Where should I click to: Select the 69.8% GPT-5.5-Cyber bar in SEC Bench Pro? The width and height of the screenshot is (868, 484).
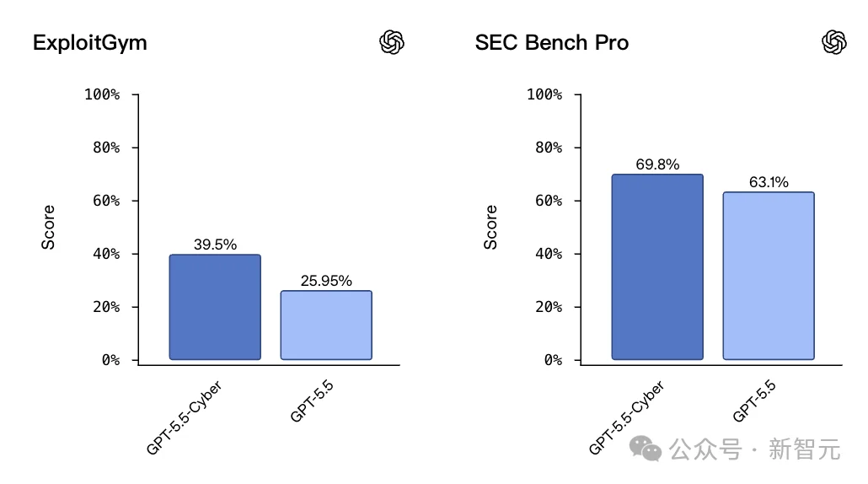[657, 267]
